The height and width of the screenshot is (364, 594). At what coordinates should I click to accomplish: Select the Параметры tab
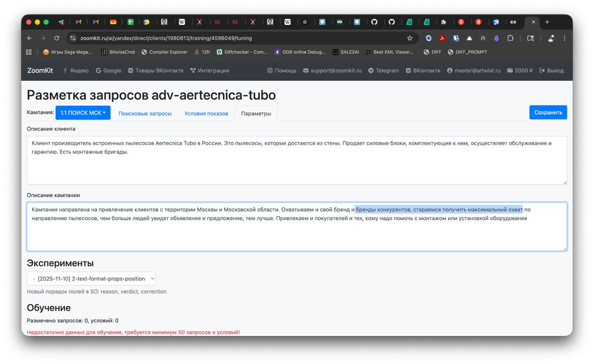pyautogui.click(x=256, y=113)
